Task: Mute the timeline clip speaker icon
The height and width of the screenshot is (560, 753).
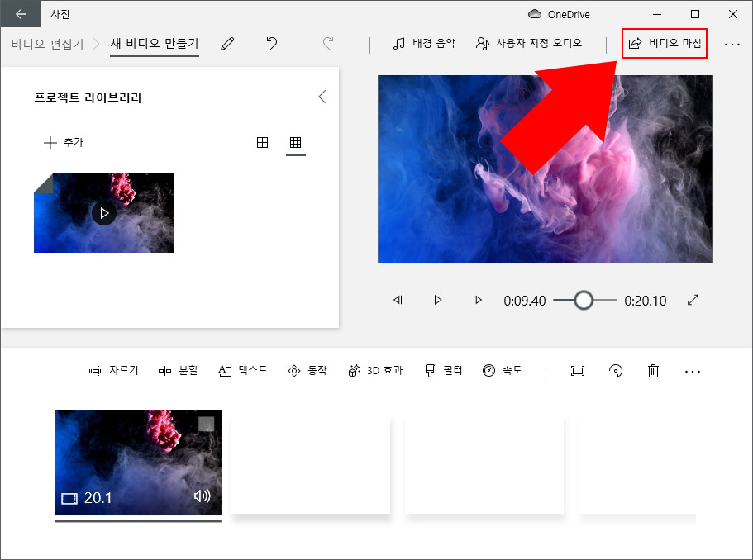Action: click(x=203, y=497)
